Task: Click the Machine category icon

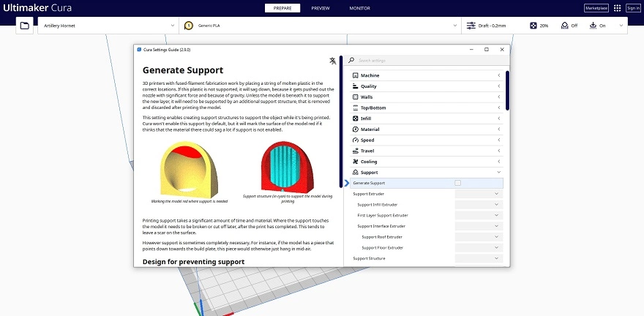Action: pos(355,75)
